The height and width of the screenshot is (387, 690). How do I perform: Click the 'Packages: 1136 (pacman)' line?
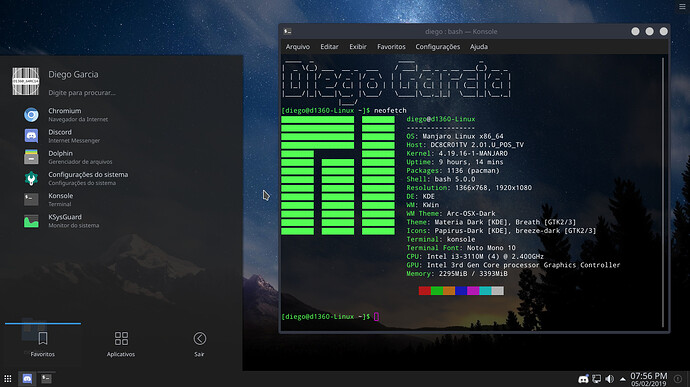coord(453,171)
